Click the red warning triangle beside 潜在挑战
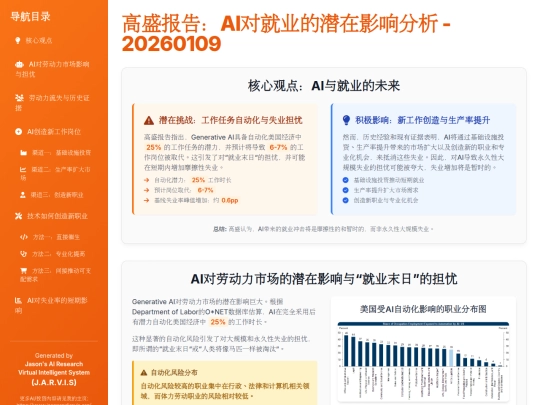This screenshot has width=540, height=405. tap(149, 120)
